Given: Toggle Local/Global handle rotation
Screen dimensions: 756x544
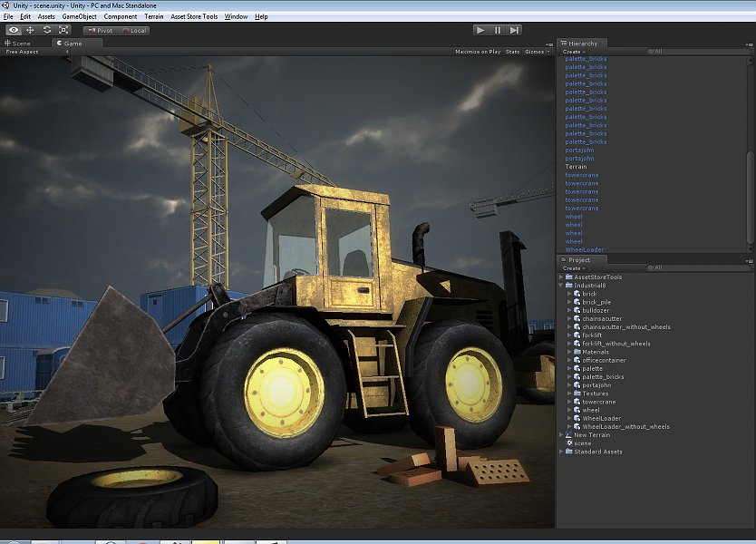Looking at the screenshot, I should point(134,31).
